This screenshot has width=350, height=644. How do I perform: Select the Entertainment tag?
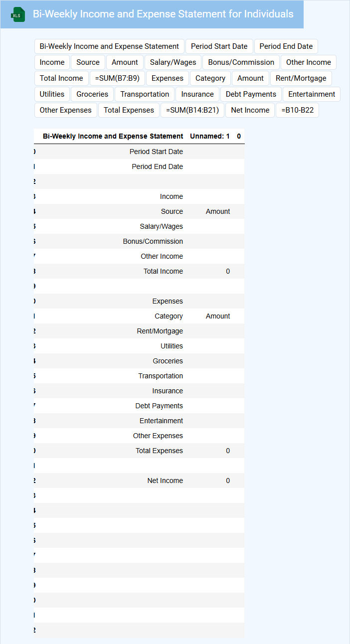click(312, 94)
